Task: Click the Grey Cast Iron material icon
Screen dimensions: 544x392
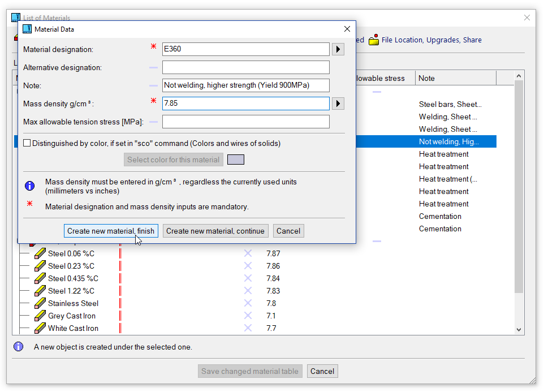Action: coord(40,316)
